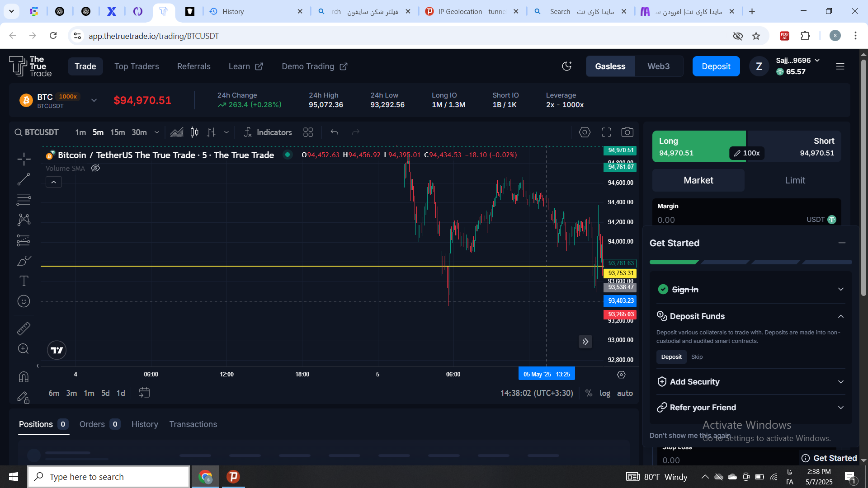
Task: Switch to Gasless mode
Action: [610, 66]
